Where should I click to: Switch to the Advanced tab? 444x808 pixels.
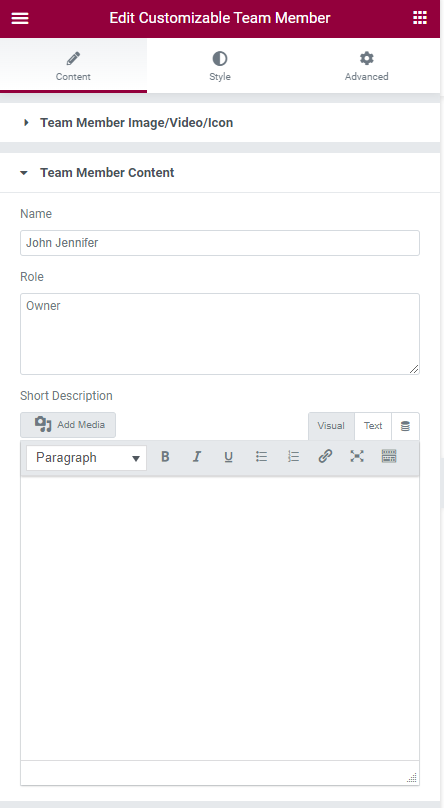click(367, 66)
